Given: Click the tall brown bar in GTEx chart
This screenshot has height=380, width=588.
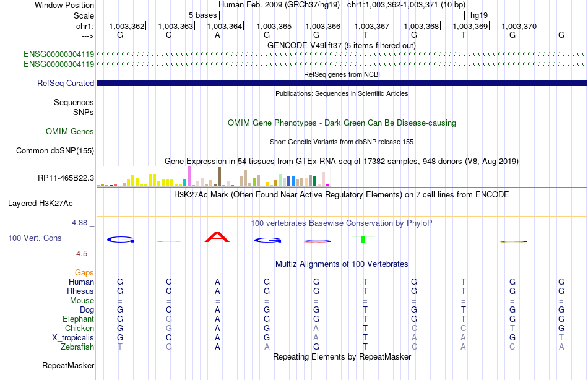Looking at the screenshot, I should pyautogui.click(x=219, y=176).
